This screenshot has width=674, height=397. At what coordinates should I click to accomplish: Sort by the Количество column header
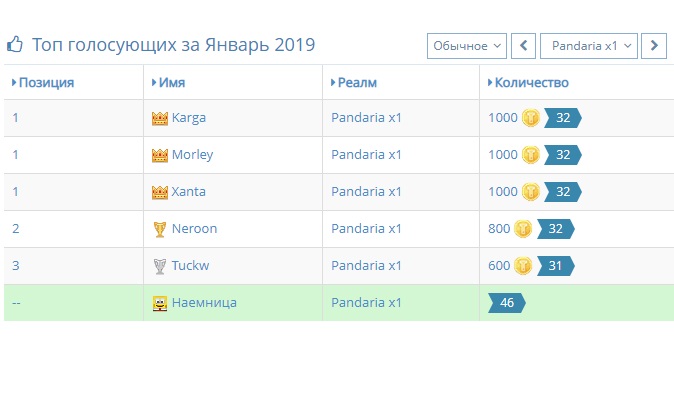(528, 82)
